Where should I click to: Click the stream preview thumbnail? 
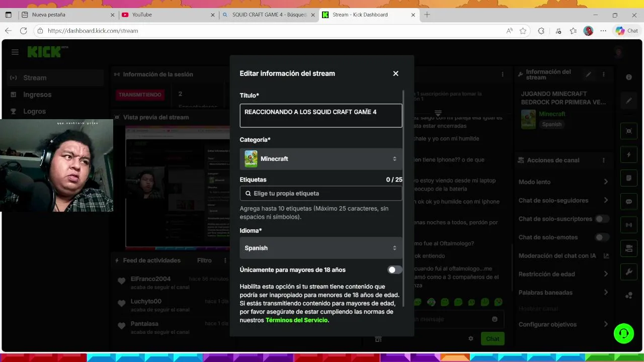pyautogui.click(x=178, y=187)
